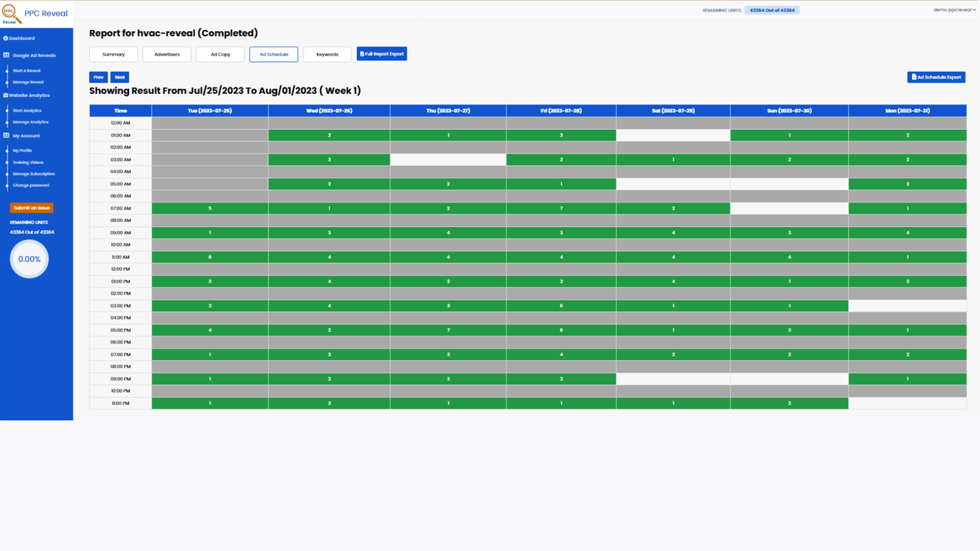Open Manage Subscription in sidebar
980x551 pixels.
pyautogui.click(x=33, y=174)
